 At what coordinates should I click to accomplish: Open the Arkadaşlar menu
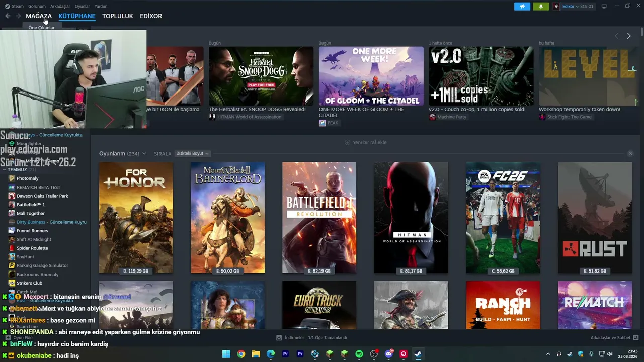(60, 6)
